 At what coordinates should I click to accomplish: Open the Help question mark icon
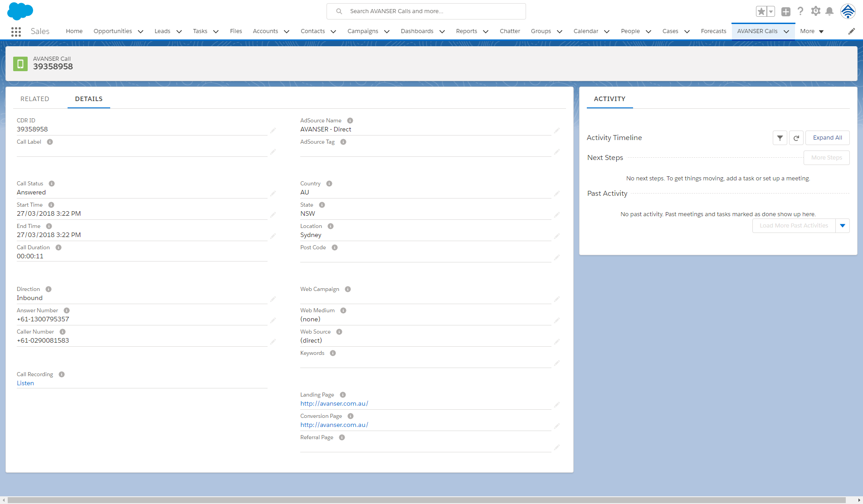tap(800, 11)
